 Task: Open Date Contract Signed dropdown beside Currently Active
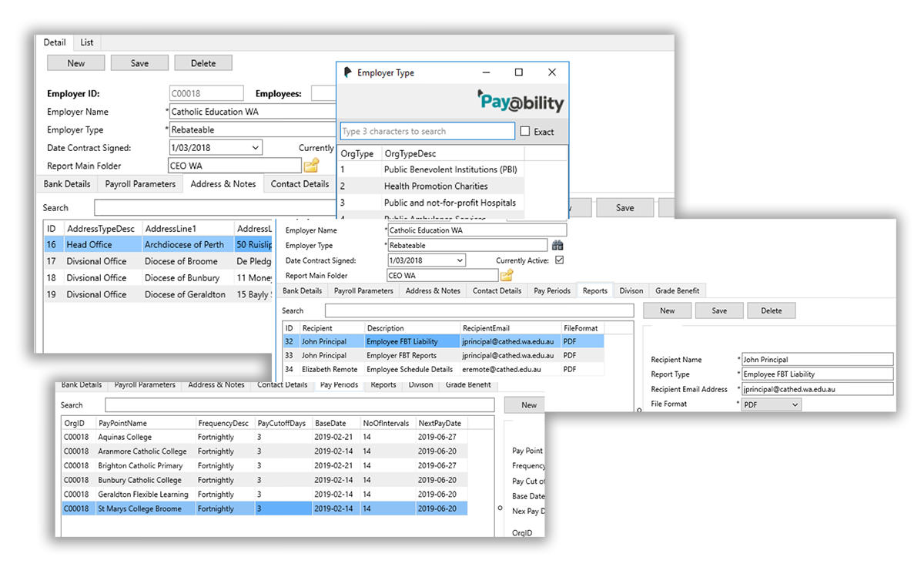click(460, 260)
